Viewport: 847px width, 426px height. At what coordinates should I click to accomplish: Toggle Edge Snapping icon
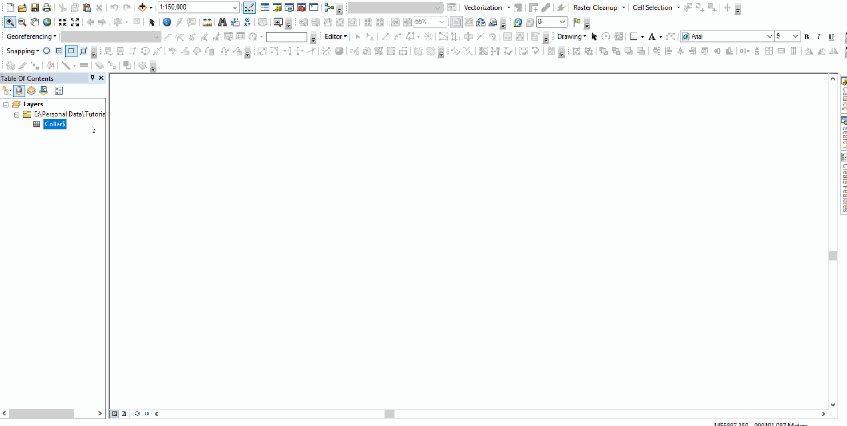83,51
